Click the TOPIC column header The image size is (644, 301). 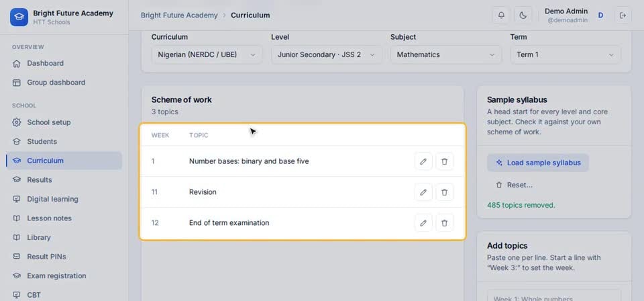tap(199, 135)
